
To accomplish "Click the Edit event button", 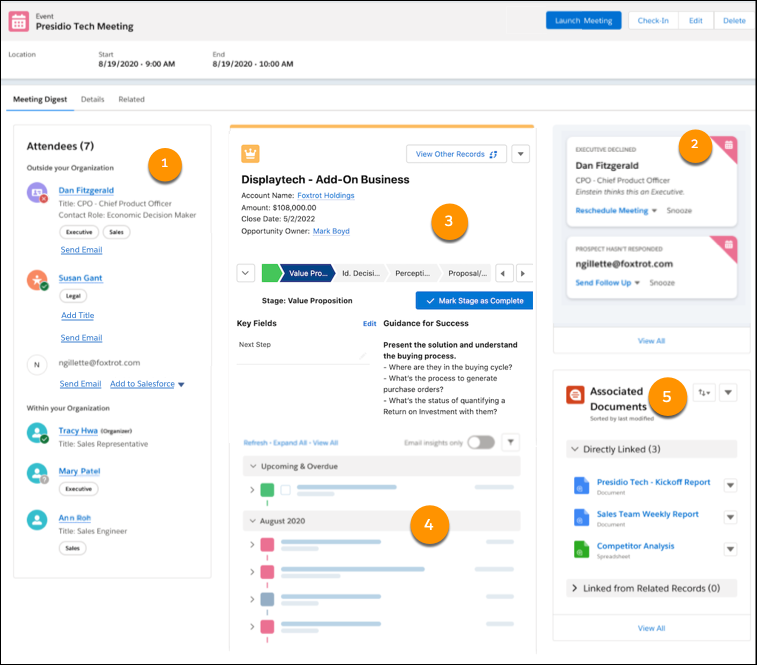I will click(696, 21).
